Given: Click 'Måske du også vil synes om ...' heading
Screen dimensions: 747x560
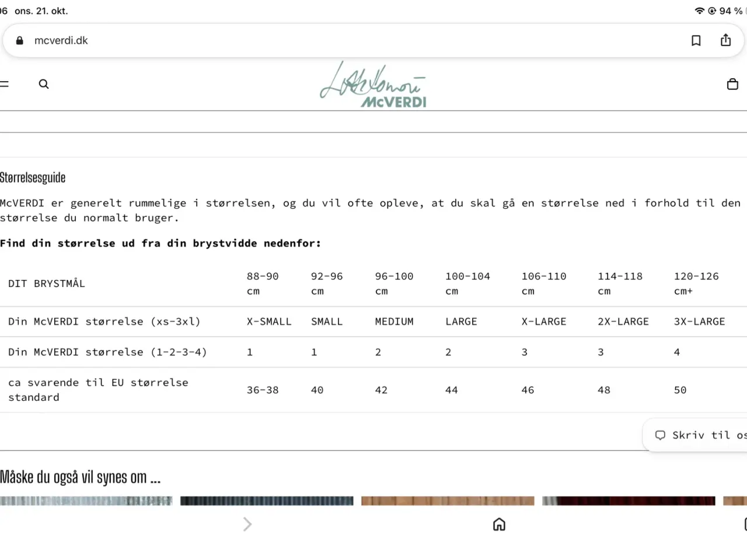Looking at the screenshot, I should point(80,477).
